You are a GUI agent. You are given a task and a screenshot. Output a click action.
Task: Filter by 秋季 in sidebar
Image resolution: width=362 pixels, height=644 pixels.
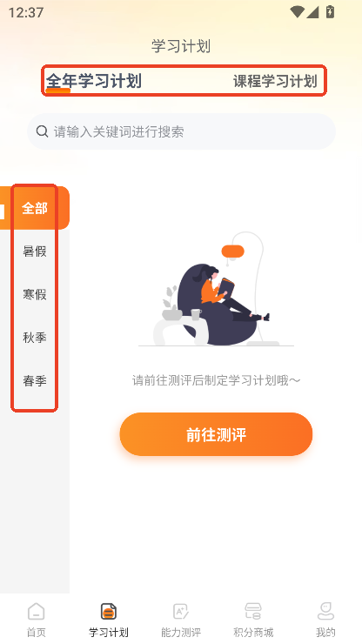tap(35, 338)
